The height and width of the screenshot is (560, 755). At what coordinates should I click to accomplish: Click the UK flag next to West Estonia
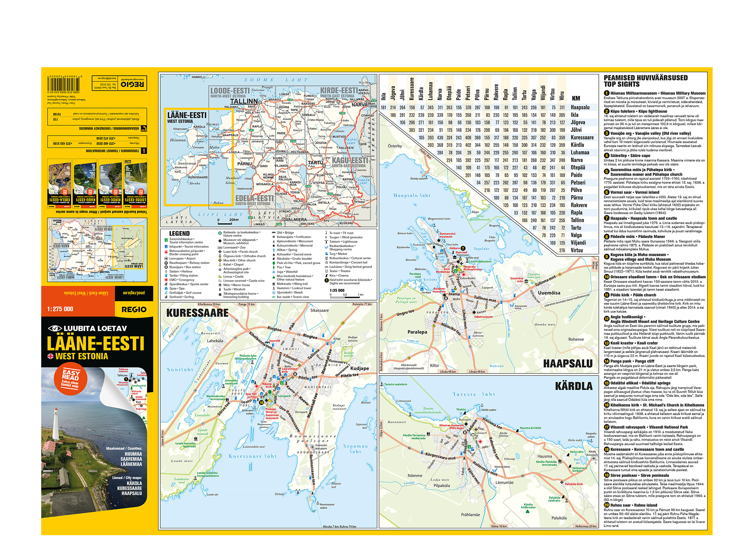coord(50,356)
